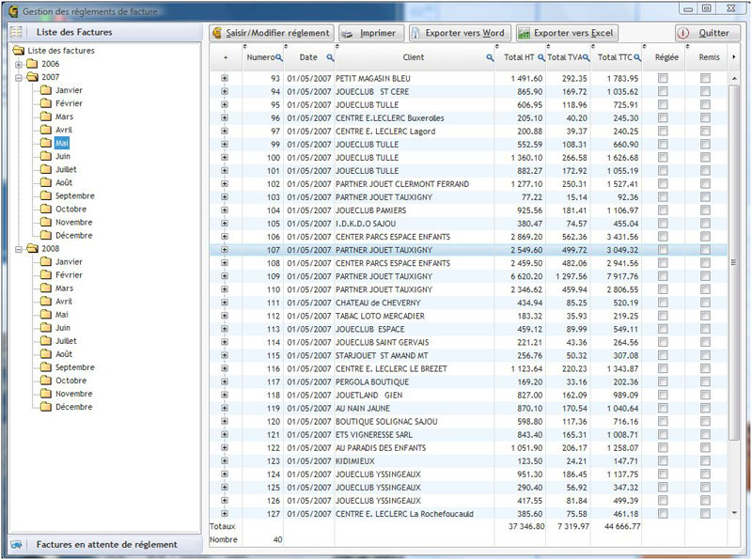Click the Quitter button
The height and width of the screenshot is (560, 752).
coord(708,33)
